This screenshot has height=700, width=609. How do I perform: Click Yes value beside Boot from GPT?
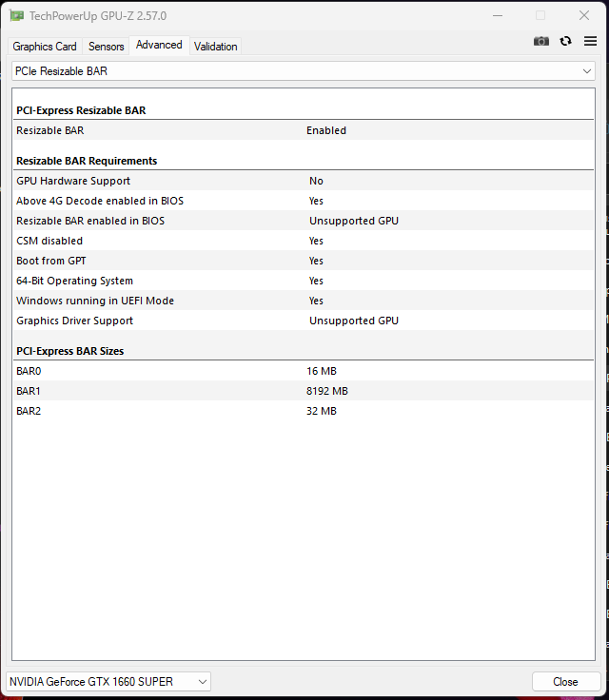tap(316, 261)
